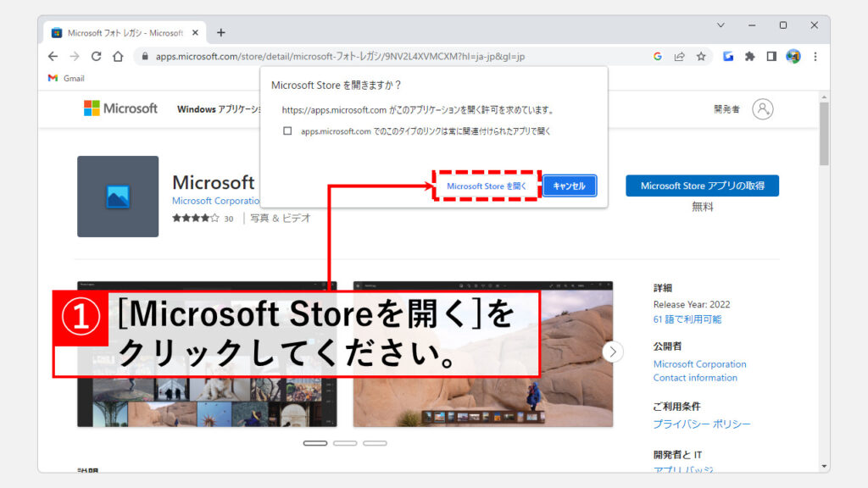Click the Microsoft Store を開く button
868x488 pixels.
(487, 186)
